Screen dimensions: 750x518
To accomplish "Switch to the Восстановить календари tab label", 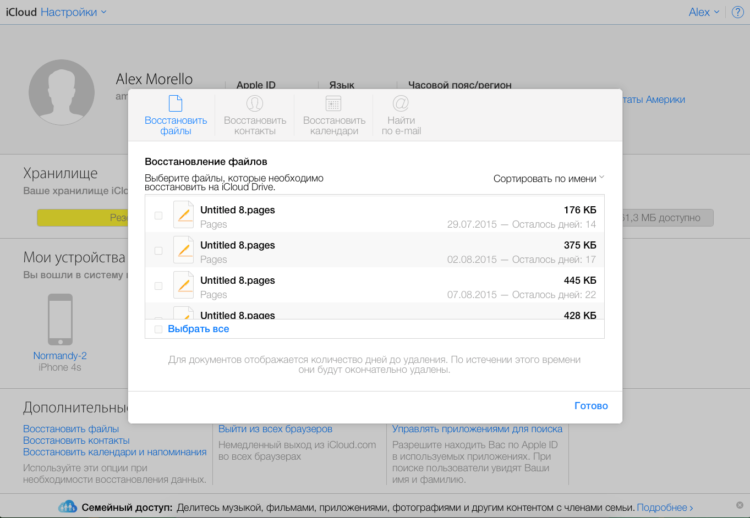I will point(334,125).
